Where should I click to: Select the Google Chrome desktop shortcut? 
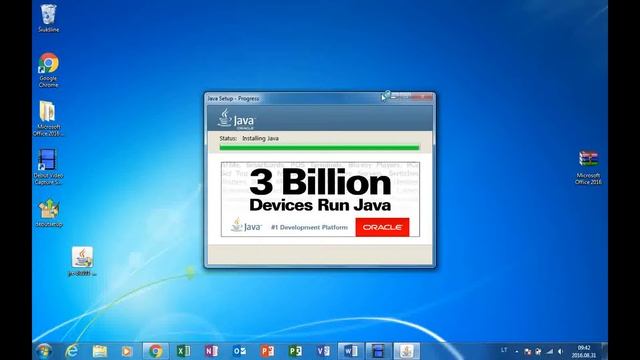pyautogui.click(x=49, y=69)
